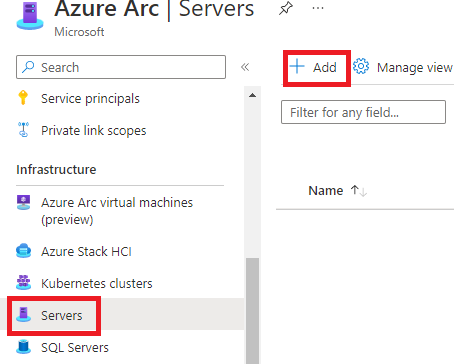The height and width of the screenshot is (364, 454).
Task: Click the sidebar Search field
Action: [121, 67]
